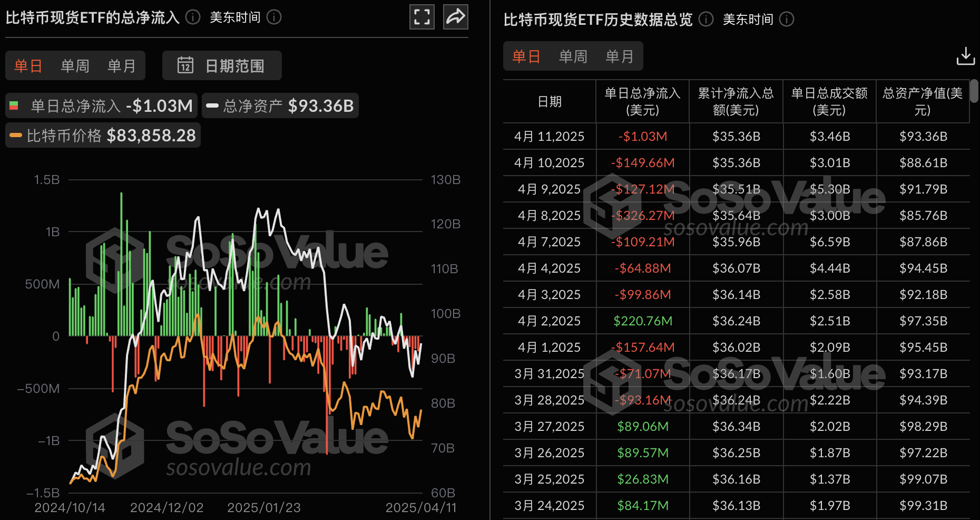
Task: Select the -$149.66M net inflow cell
Action: click(x=643, y=163)
